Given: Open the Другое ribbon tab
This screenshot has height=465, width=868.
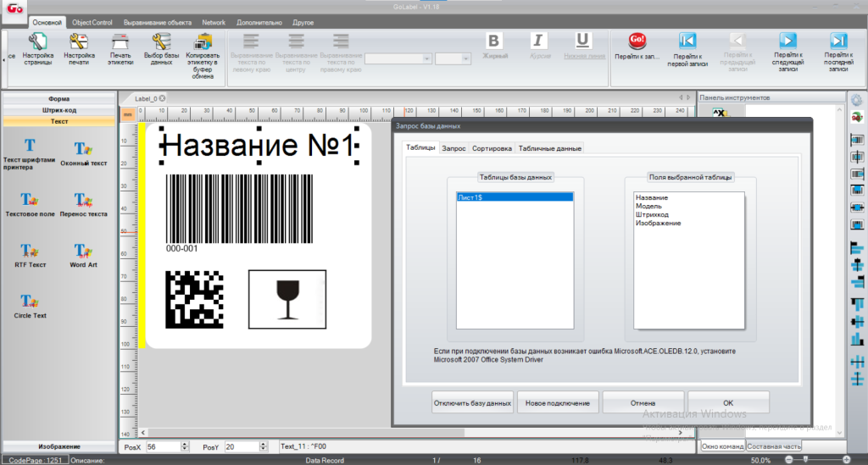Looking at the screenshot, I should point(303,23).
